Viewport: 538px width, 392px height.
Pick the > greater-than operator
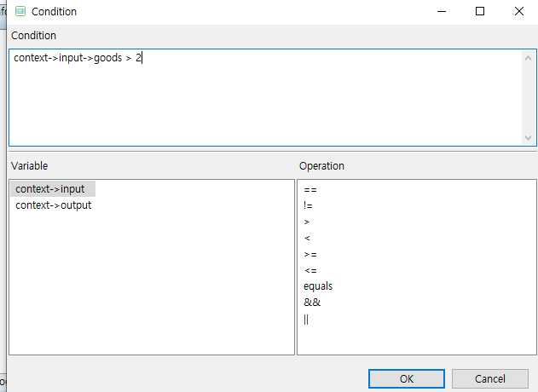tap(307, 222)
